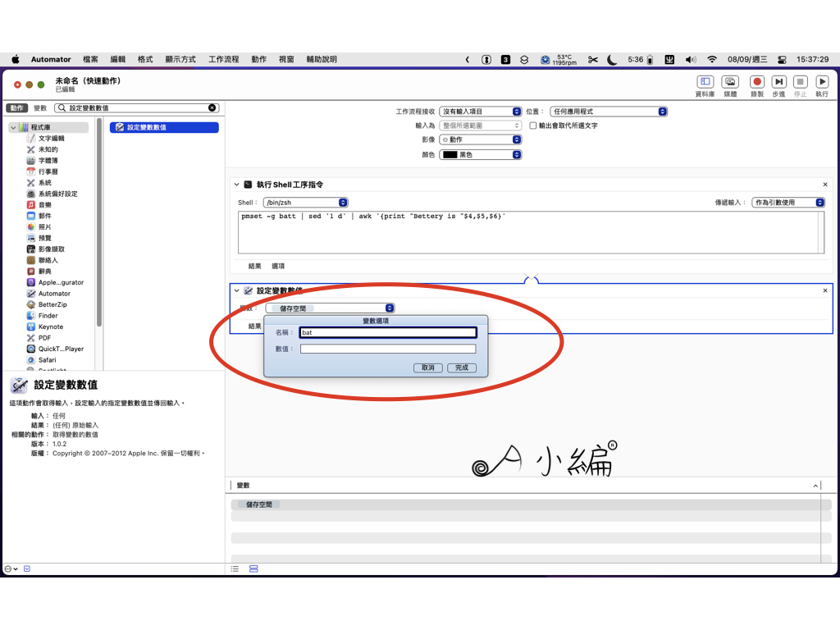Select the Finder library category
Image resolution: width=840 pixels, height=630 pixels.
pyautogui.click(x=48, y=316)
